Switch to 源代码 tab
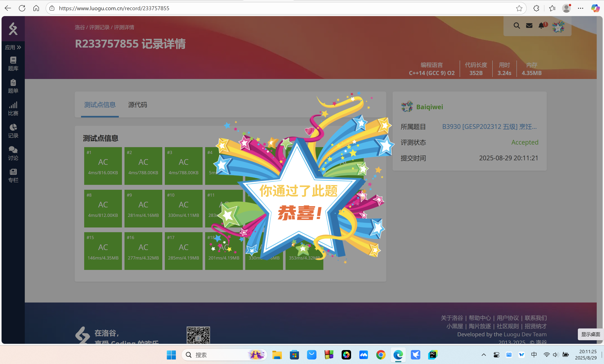Image resolution: width=604 pixels, height=364 pixels. pos(137,105)
